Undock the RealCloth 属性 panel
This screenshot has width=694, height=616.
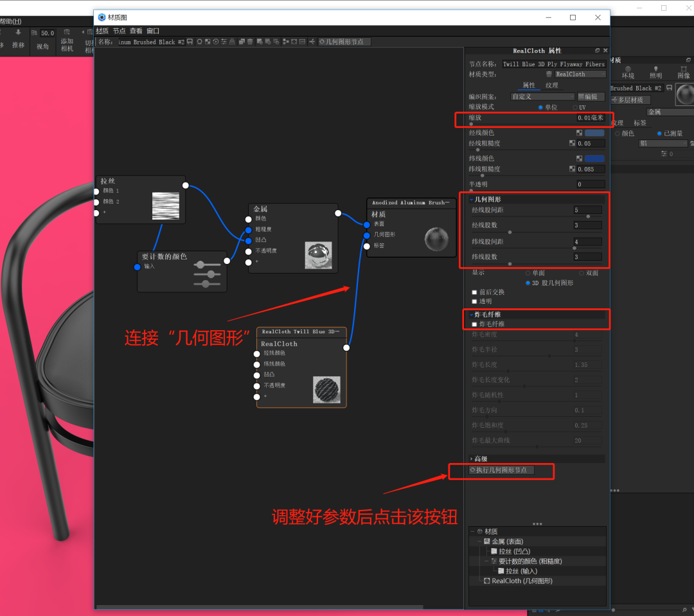coord(597,51)
